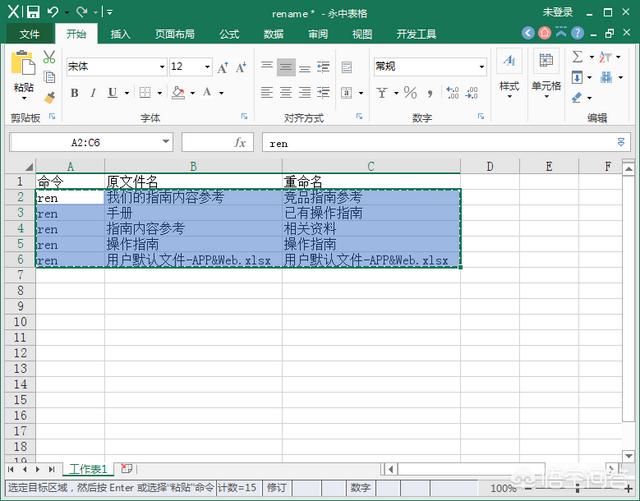
Task: Open the Name Box A2:C6 dropdown
Action: point(166,142)
